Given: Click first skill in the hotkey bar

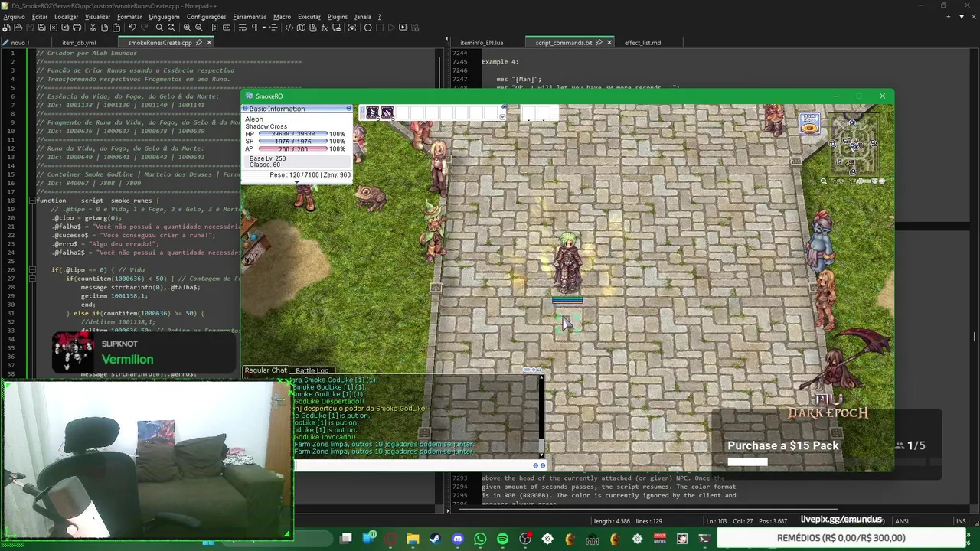Looking at the screenshot, I should pos(373,112).
